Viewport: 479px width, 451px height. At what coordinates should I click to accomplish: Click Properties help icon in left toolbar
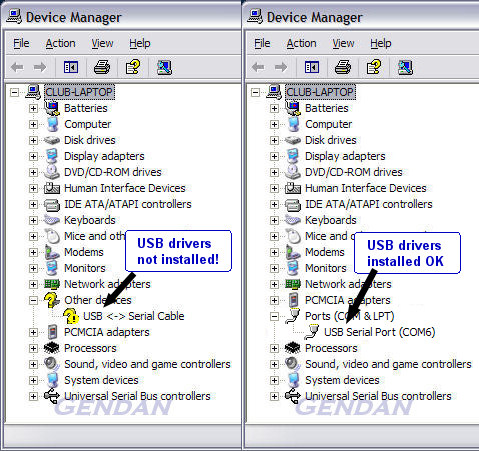pyautogui.click(x=133, y=67)
